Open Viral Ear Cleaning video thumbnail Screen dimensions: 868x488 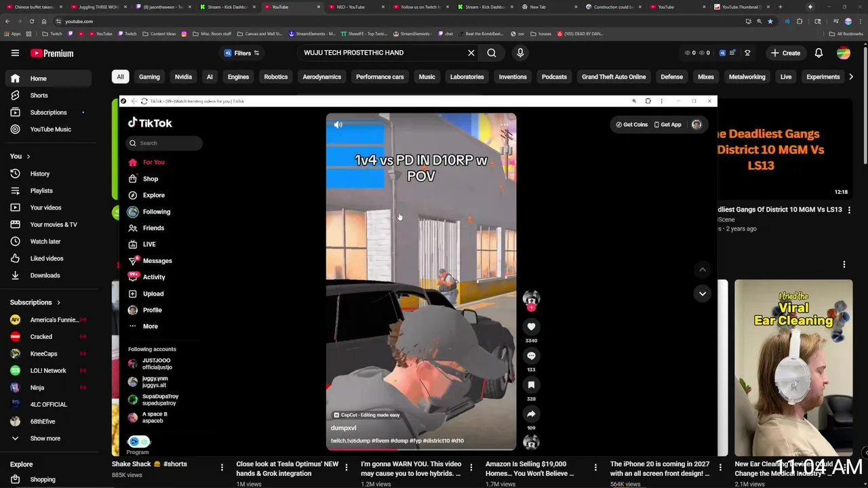[793, 367]
